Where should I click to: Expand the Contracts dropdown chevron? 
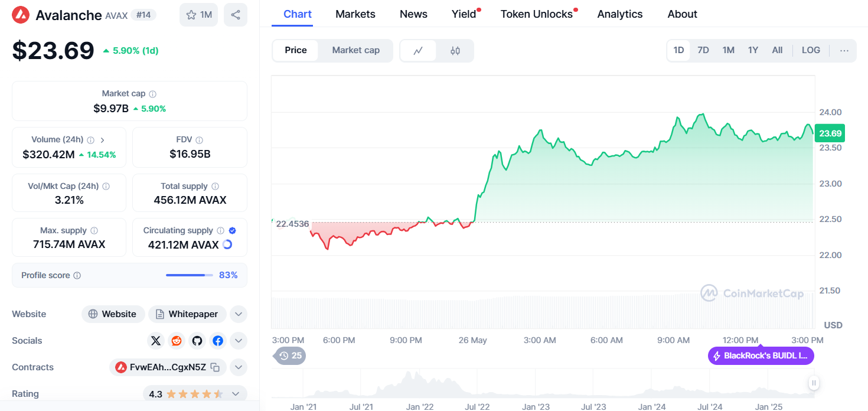[x=239, y=367]
